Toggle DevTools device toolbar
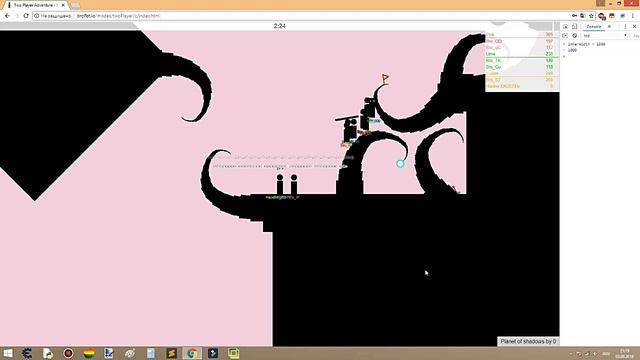The height and width of the screenshot is (360, 640). click(574, 27)
